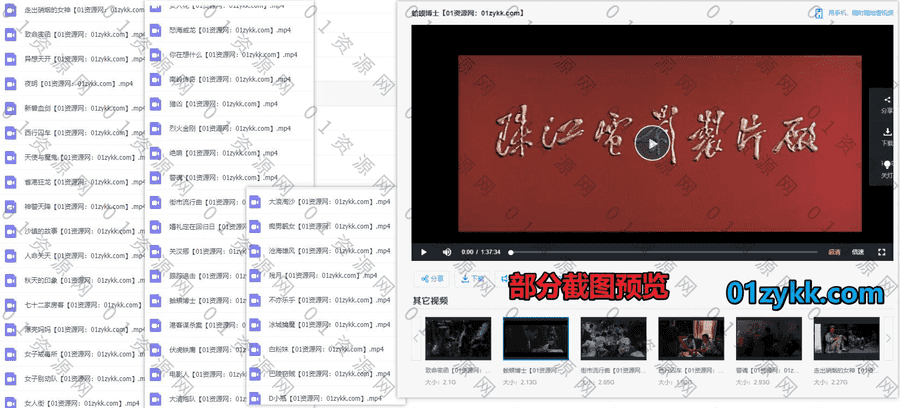Enter fullscreen with the expand icon
Viewport: 900px width, 408px height.
881,252
